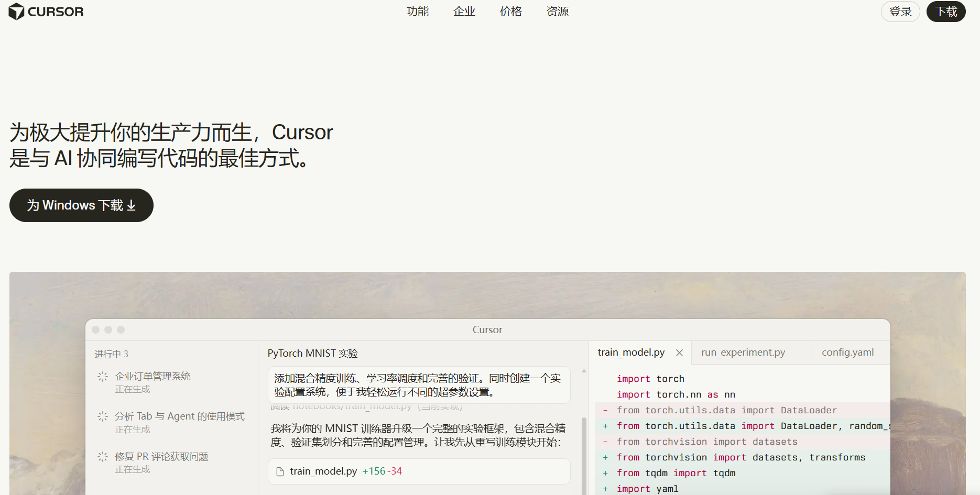Click 为 Windows 下载 button
The height and width of the screenshot is (495, 980).
tap(81, 205)
